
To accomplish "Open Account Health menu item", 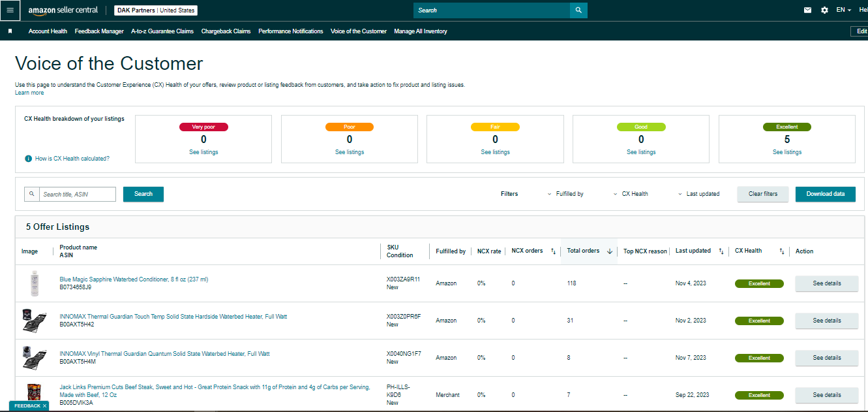I will 48,31.
